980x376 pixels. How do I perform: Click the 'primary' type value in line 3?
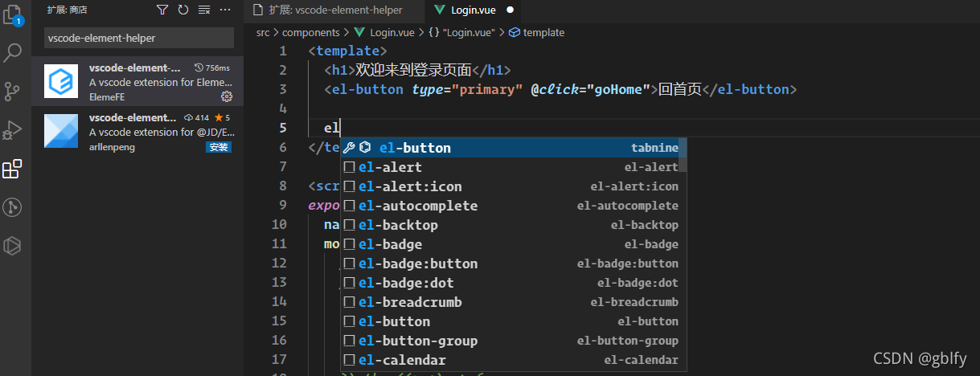486,89
